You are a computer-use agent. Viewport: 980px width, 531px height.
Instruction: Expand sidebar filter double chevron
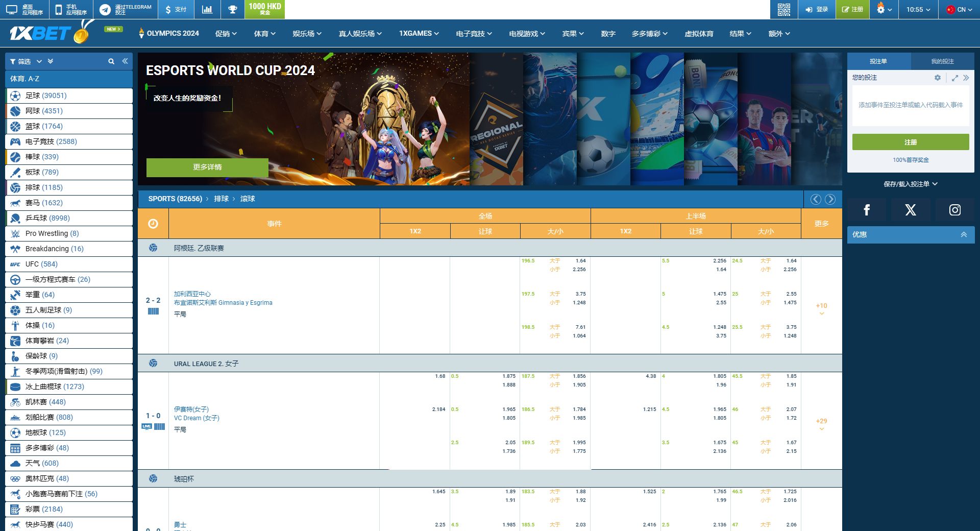[51, 61]
